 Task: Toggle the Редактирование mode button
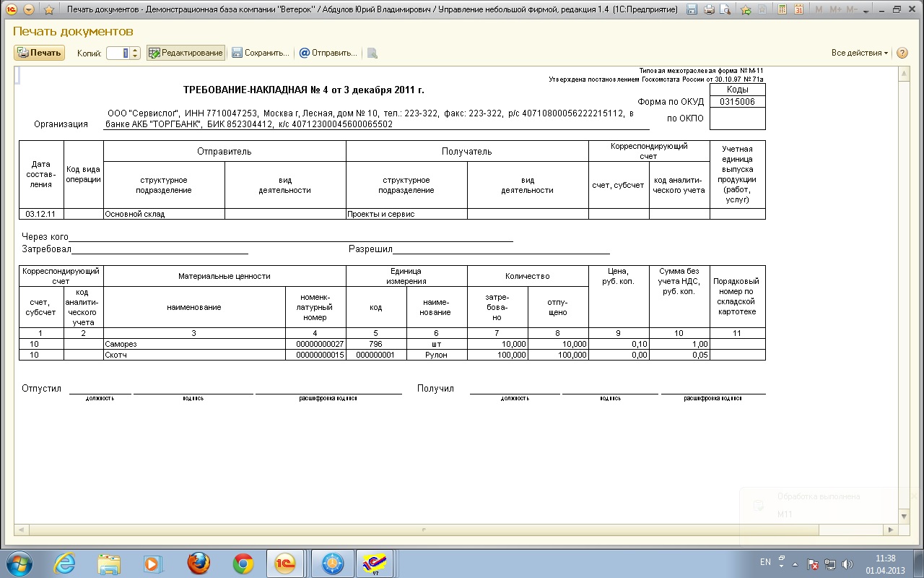coord(186,53)
